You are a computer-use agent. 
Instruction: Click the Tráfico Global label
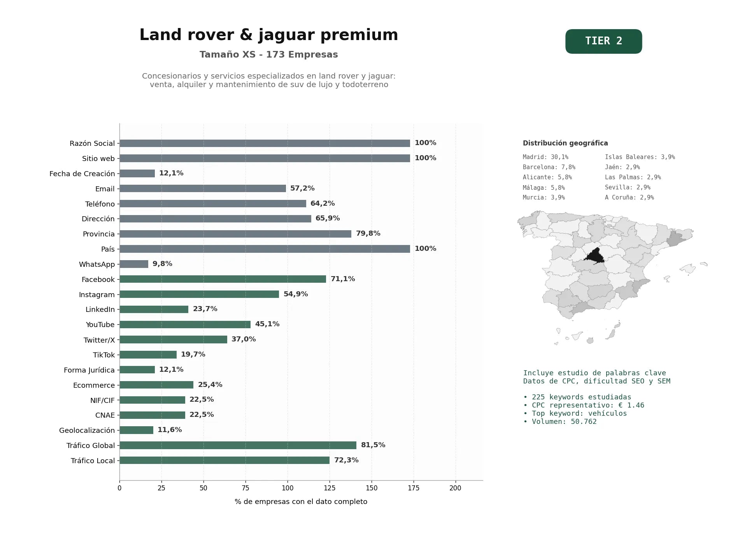(91, 445)
